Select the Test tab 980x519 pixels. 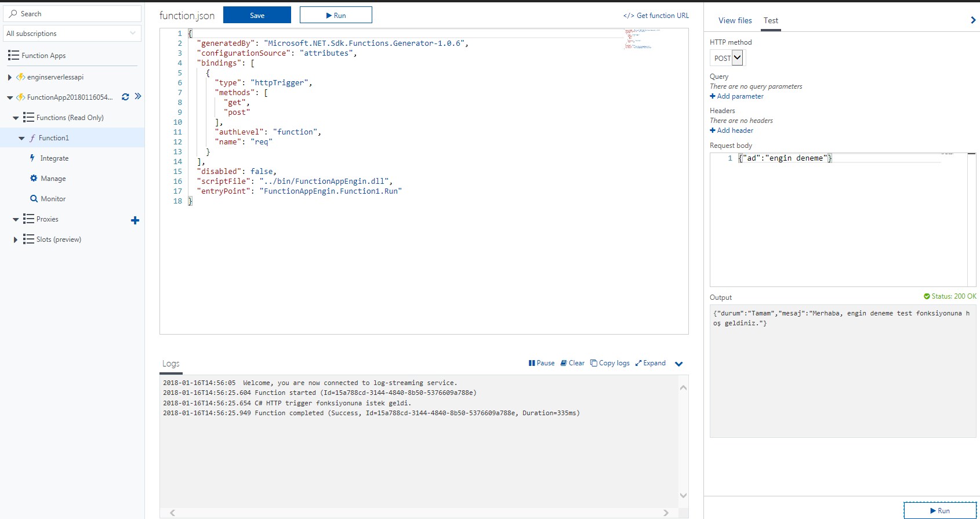click(771, 20)
